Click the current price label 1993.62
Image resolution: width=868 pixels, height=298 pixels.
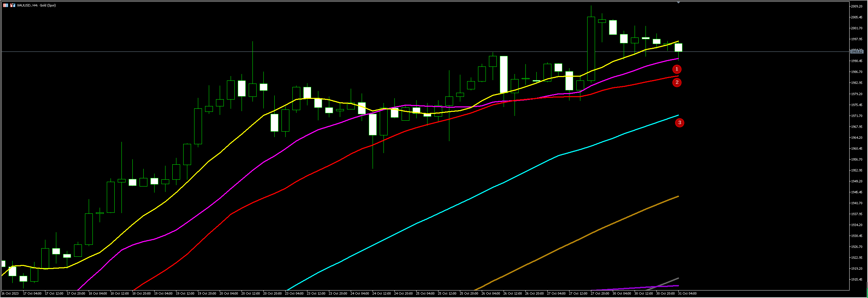pos(856,51)
